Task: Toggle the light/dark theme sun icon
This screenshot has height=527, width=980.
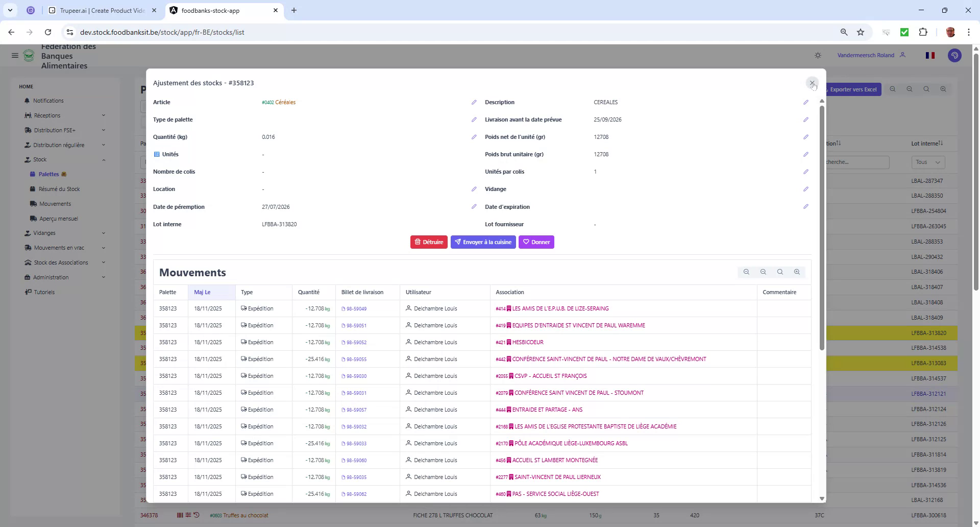Action: tap(818, 55)
